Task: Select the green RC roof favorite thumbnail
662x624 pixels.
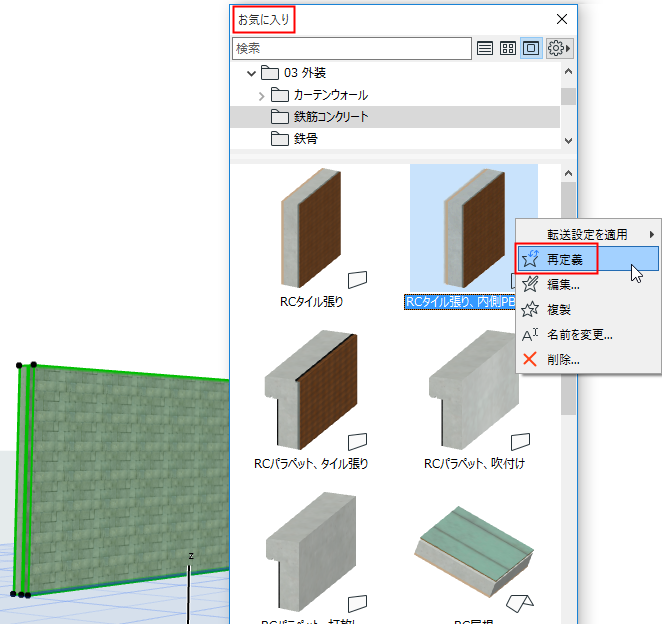Action: [x=475, y=552]
